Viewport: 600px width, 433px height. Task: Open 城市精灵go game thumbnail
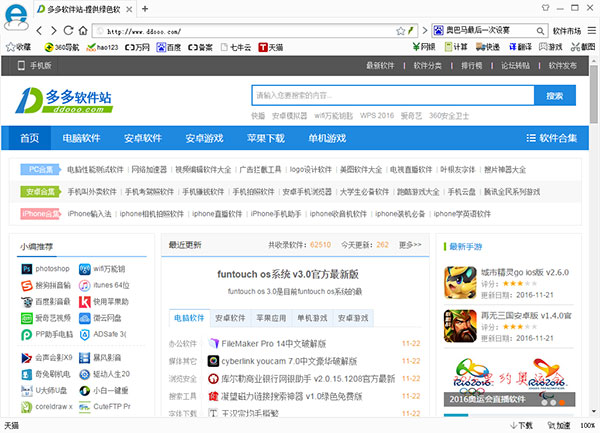click(x=460, y=283)
